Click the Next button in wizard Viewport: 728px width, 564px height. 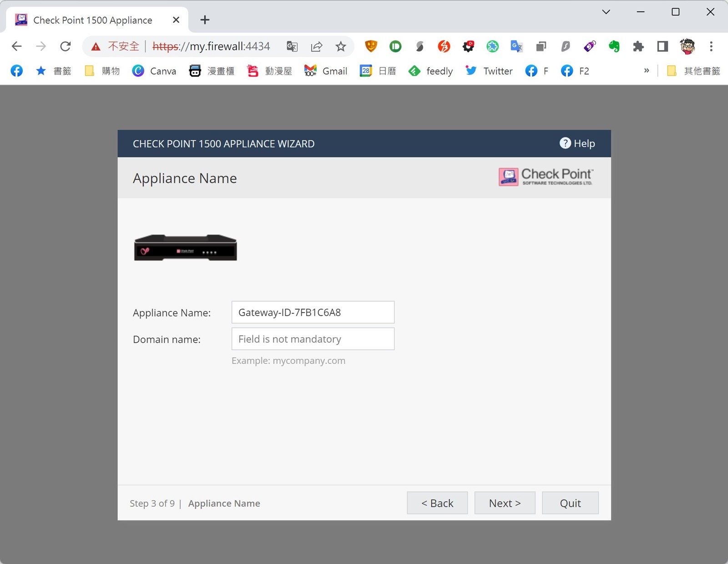[x=505, y=503]
